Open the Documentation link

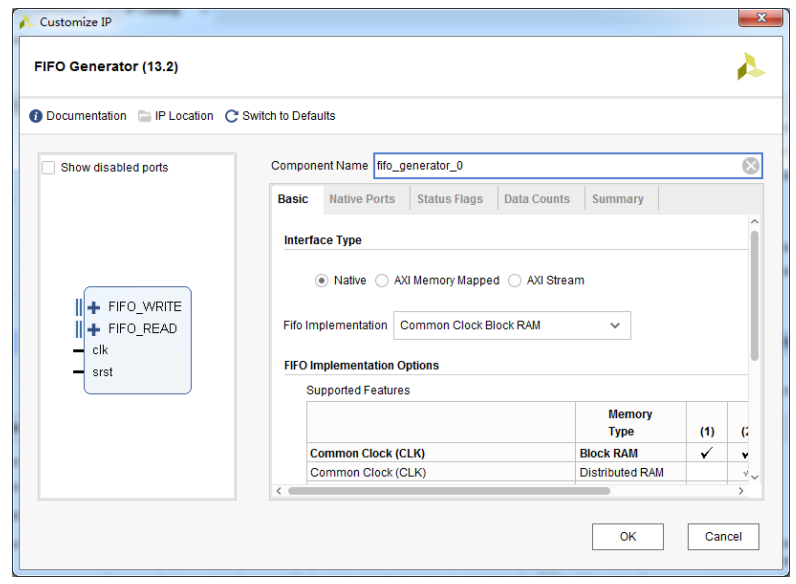pyautogui.click(x=86, y=116)
